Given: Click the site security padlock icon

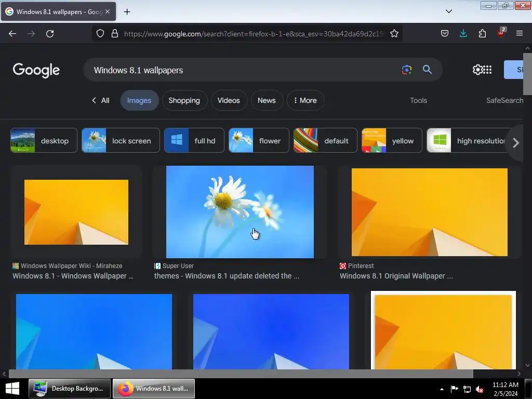Looking at the screenshot, I should [115, 33].
